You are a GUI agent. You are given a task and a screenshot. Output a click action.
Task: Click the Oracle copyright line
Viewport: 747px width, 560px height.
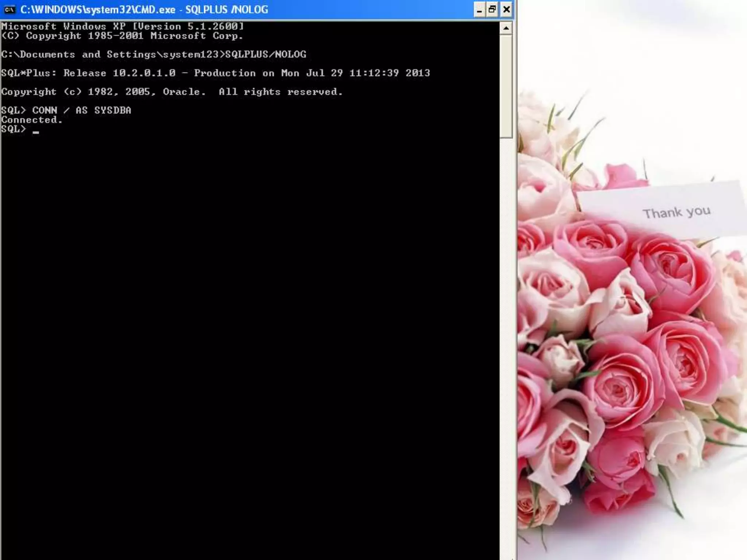coord(171,92)
